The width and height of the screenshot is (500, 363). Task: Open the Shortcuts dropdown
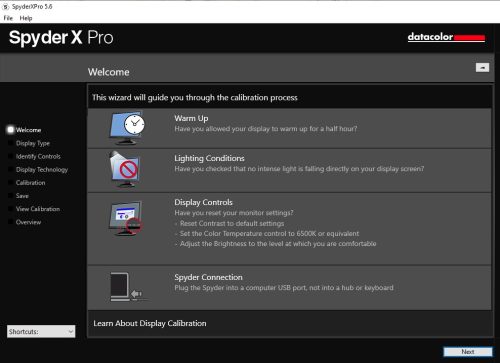[41, 331]
